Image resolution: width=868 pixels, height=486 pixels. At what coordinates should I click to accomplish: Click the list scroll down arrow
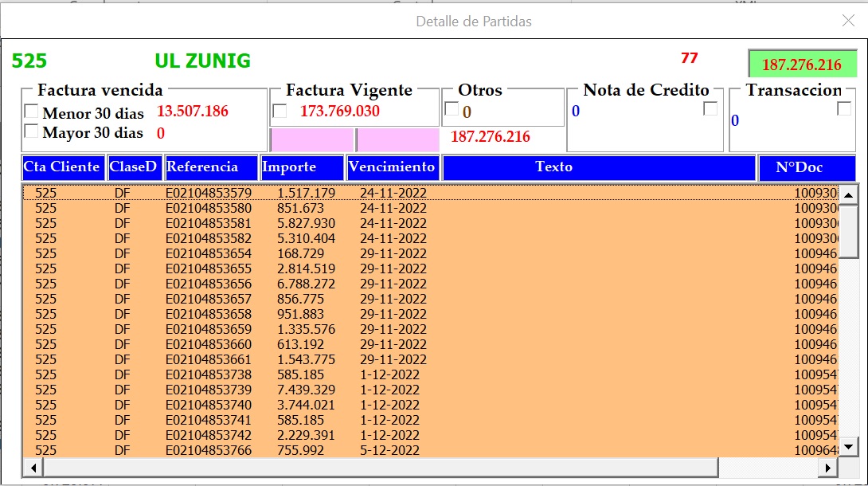tap(848, 447)
